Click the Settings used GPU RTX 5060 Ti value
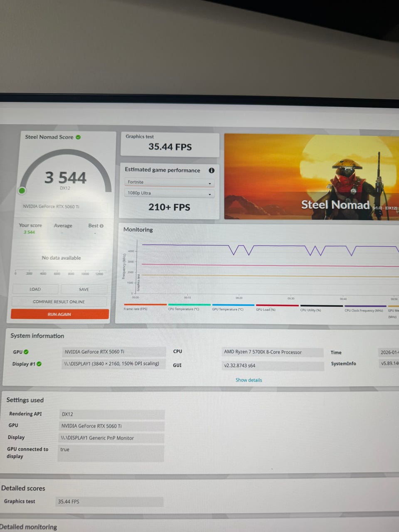Viewport: 399px width, 532px height. coord(112,426)
